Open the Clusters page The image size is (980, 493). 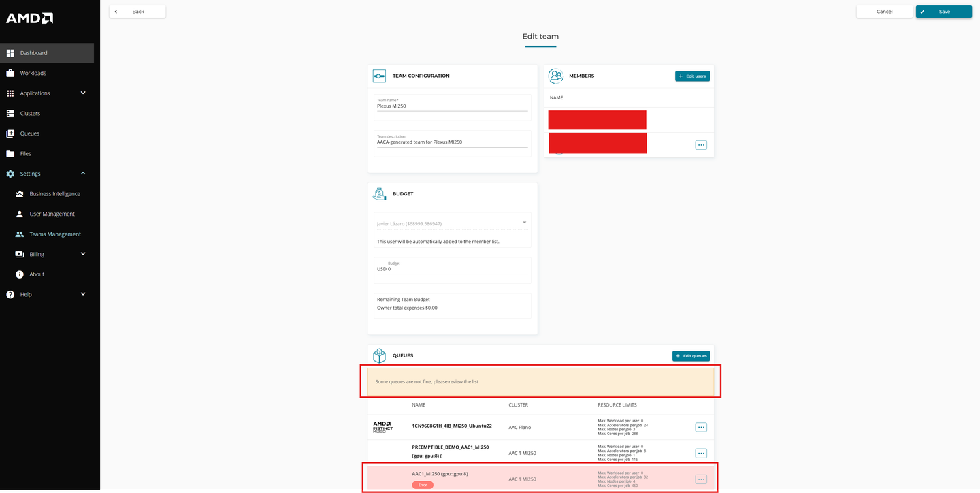[x=30, y=113]
